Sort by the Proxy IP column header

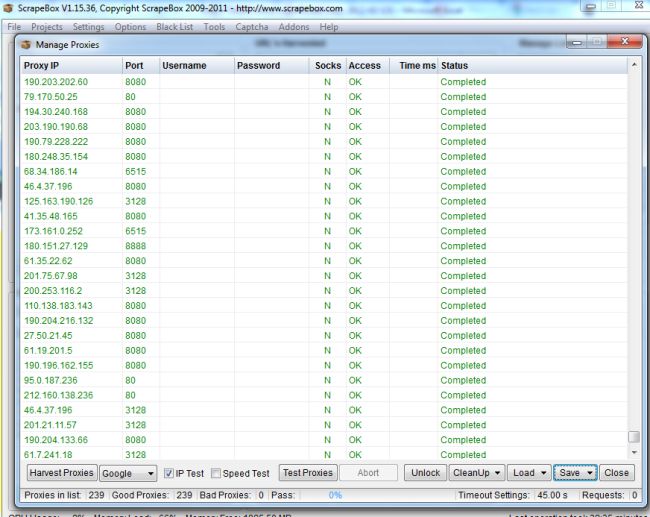70,65
